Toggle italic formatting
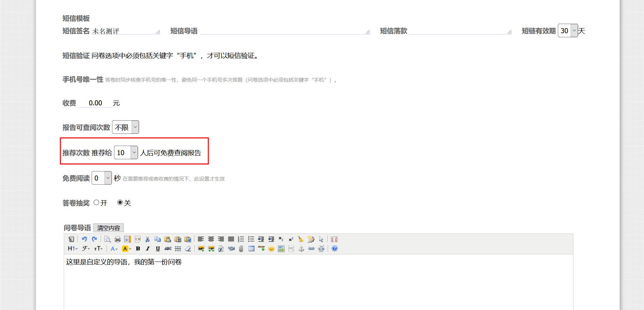Screen dimensions: 644x310 [x=148, y=249]
